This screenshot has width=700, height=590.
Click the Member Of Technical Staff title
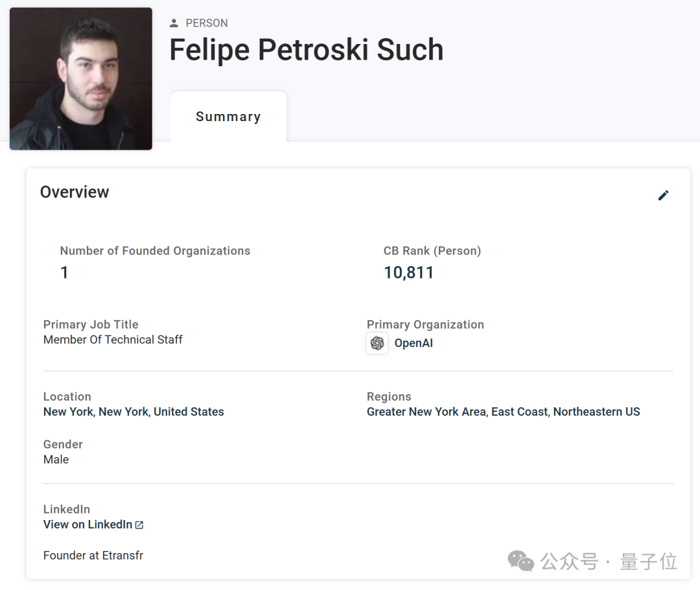pos(113,340)
